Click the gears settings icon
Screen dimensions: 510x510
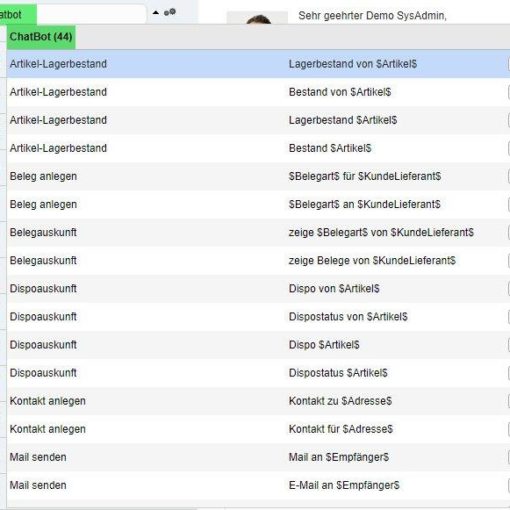coord(170,12)
